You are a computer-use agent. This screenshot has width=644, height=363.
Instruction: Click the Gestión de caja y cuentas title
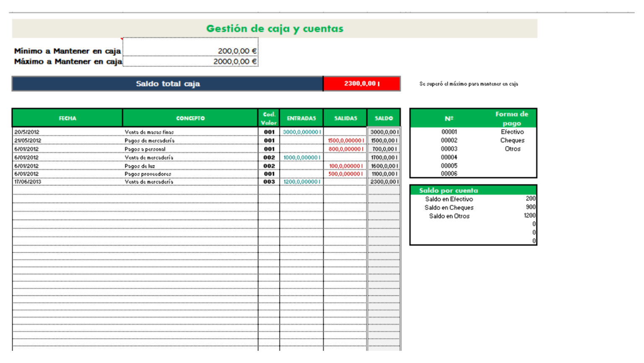[275, 28]
